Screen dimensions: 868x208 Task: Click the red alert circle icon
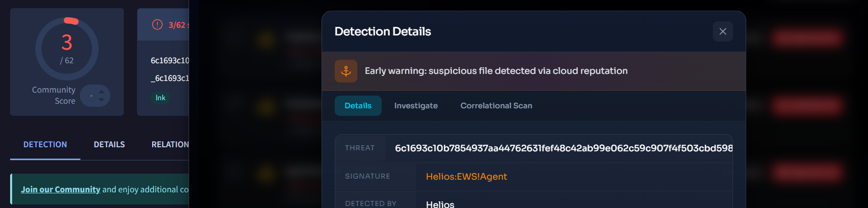[157, 24]
